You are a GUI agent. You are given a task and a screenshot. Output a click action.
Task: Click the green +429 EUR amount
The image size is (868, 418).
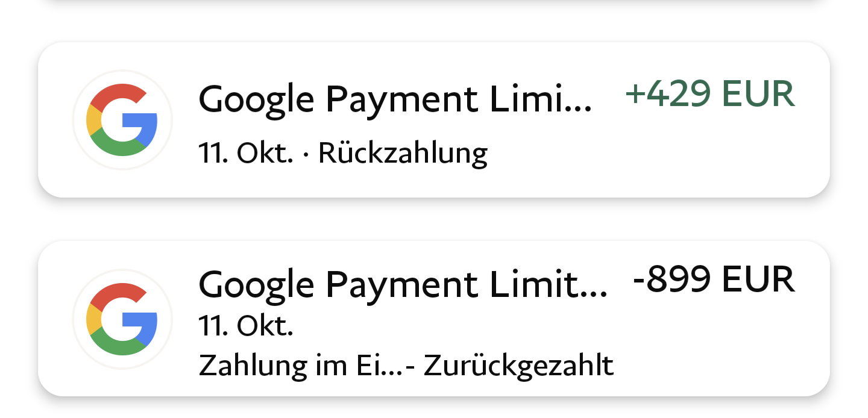pos(710,95)
